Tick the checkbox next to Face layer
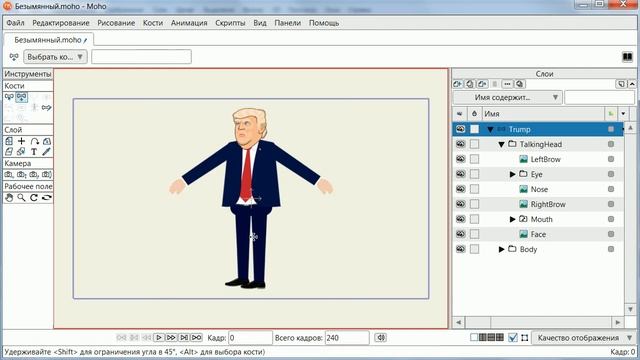This screenshot has height=360, width=640. coord(474,234)
